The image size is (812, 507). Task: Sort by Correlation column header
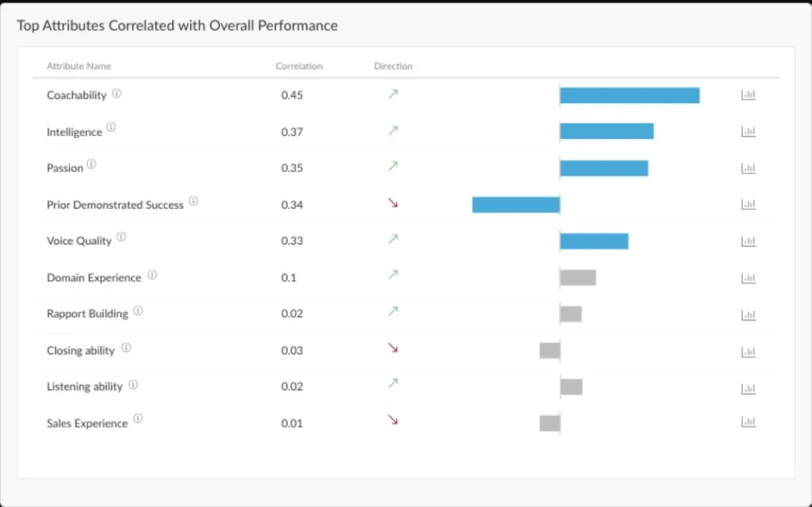299,66
